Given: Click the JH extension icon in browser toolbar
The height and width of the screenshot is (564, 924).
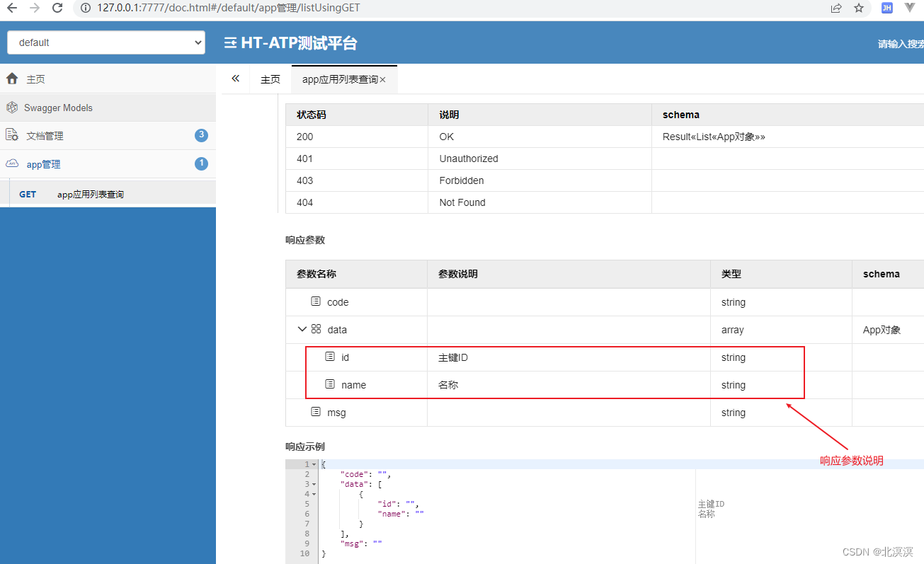Looking at the screenshot, I should [886, 8].
